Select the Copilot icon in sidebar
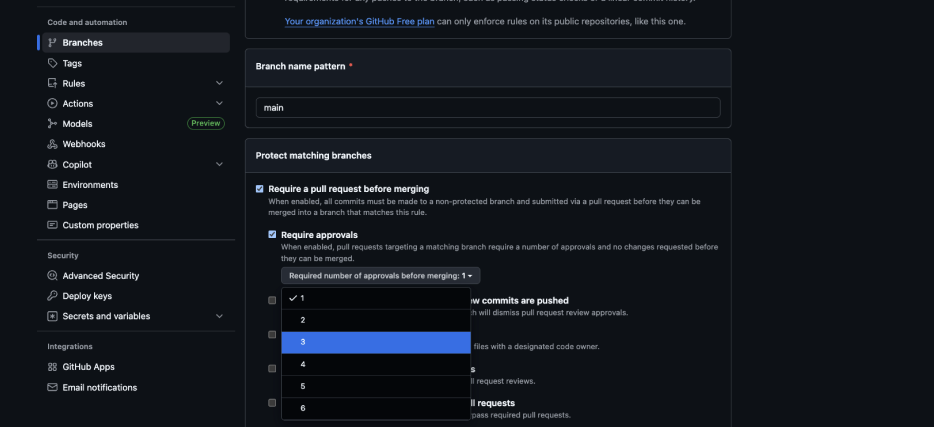Viewport: 934px width, 427px height. (x=52, y=165)
